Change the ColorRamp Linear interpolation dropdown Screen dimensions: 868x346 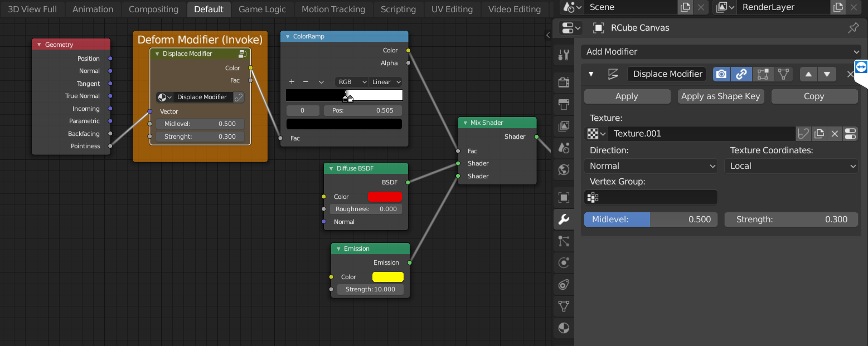pyautogui.click(x=385, y=82)
